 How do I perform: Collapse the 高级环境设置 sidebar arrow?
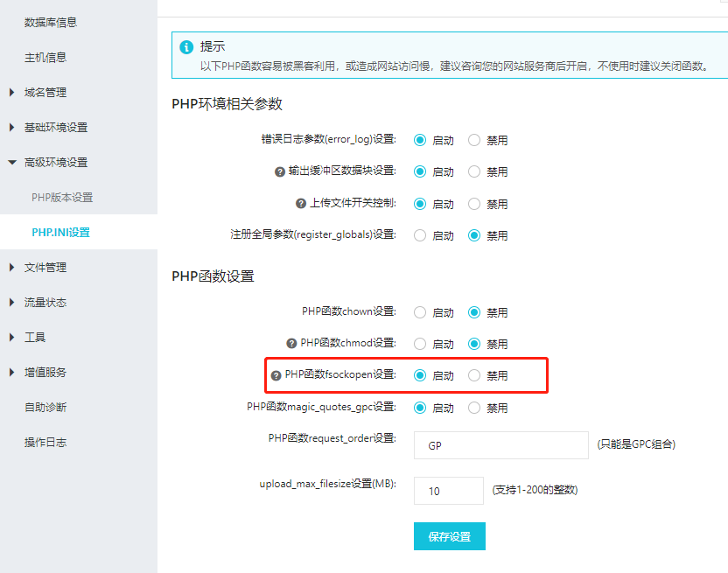12,163
